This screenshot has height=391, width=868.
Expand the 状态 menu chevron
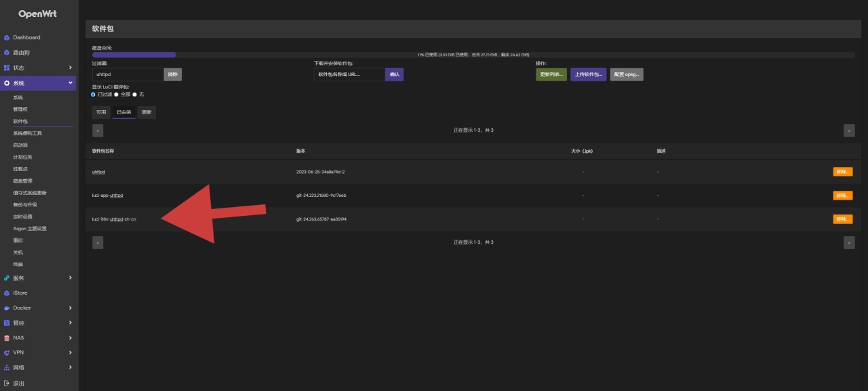[x=71, y=67]
